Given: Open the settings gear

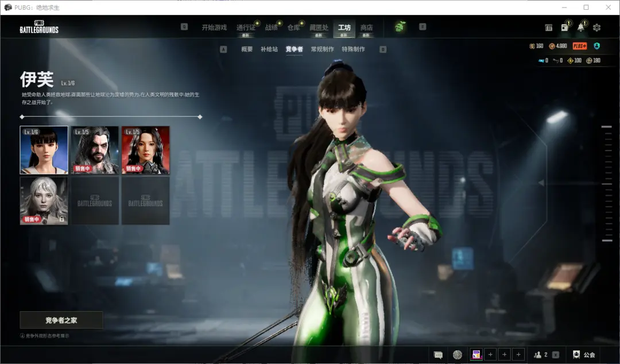Looking at the screenshot, I should (x=596, y=28).
